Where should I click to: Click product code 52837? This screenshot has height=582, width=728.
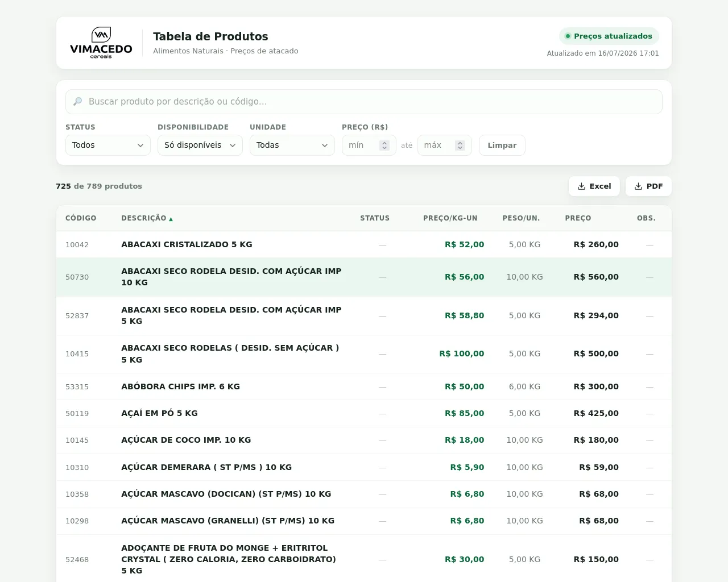point(77,316)
